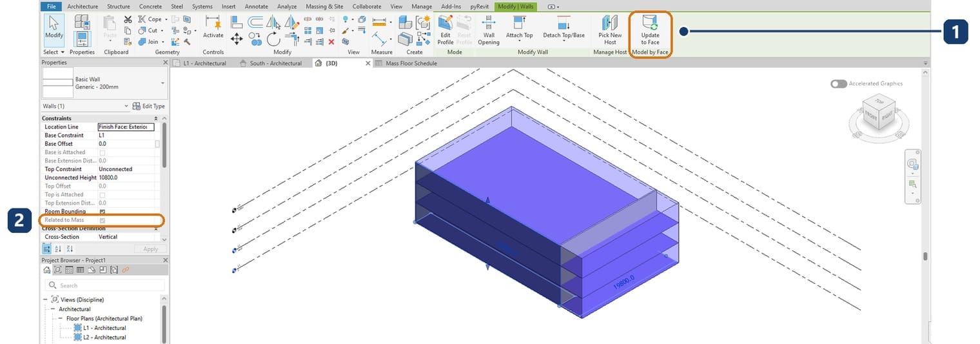The height and width of the screenshot is (344, 980).
Task: Open the Architecture ribbon tab
Action: point(83,6)
